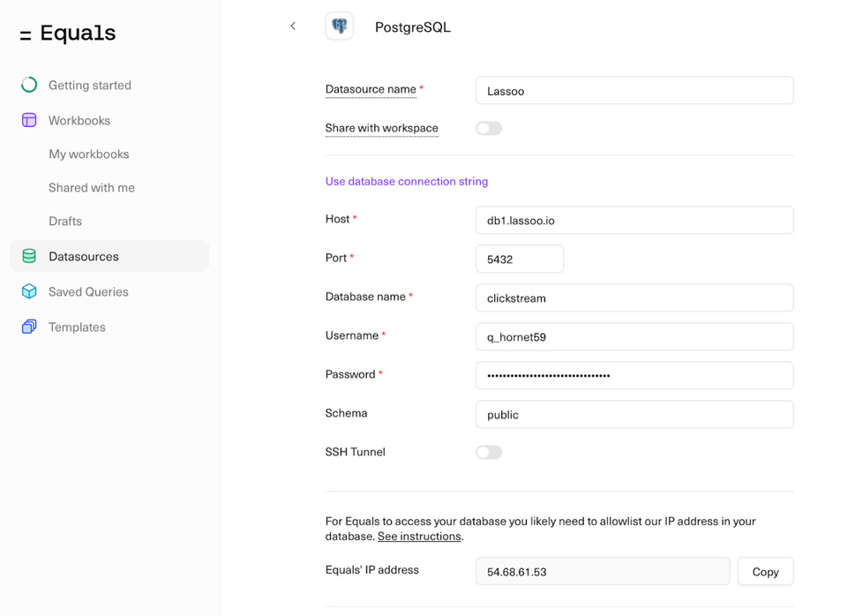Click the Port label
Viewport: 855px width, 616px height.
(336, 258)
